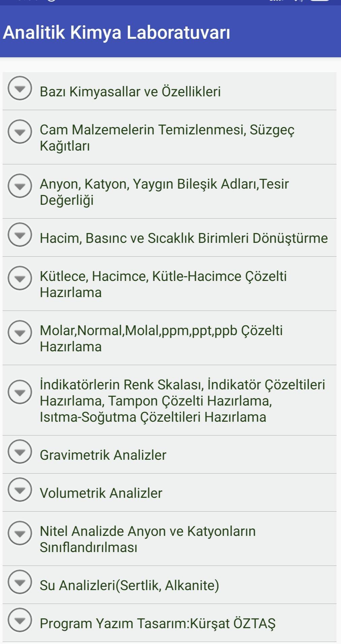Click Analitik Kimya Laboratuvarı title bar
Image resolution: width=341 pixels, height=644 pixels.
pyautogui.click(x=170, y=33)
